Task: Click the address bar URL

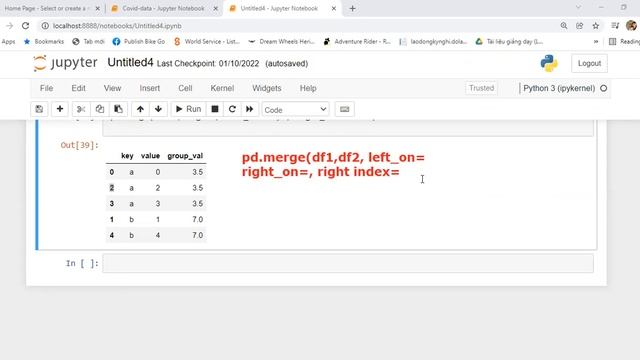Action: (x=117, y=26)
